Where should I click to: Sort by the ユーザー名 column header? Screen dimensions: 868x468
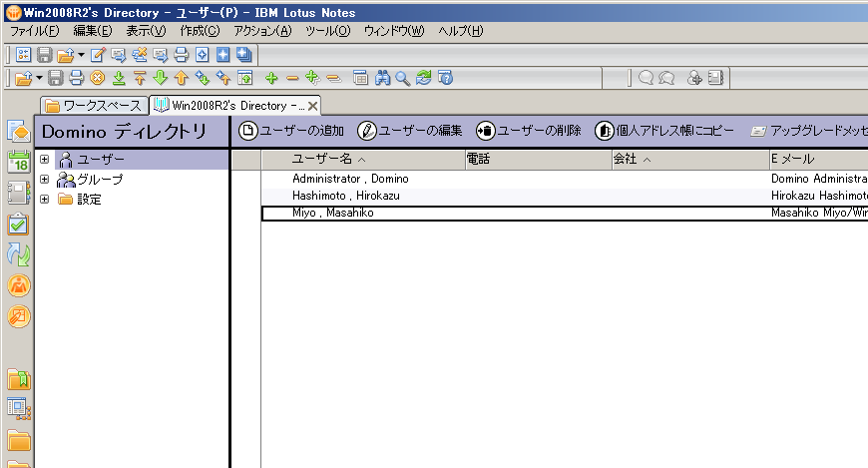(x=363, y=160)
